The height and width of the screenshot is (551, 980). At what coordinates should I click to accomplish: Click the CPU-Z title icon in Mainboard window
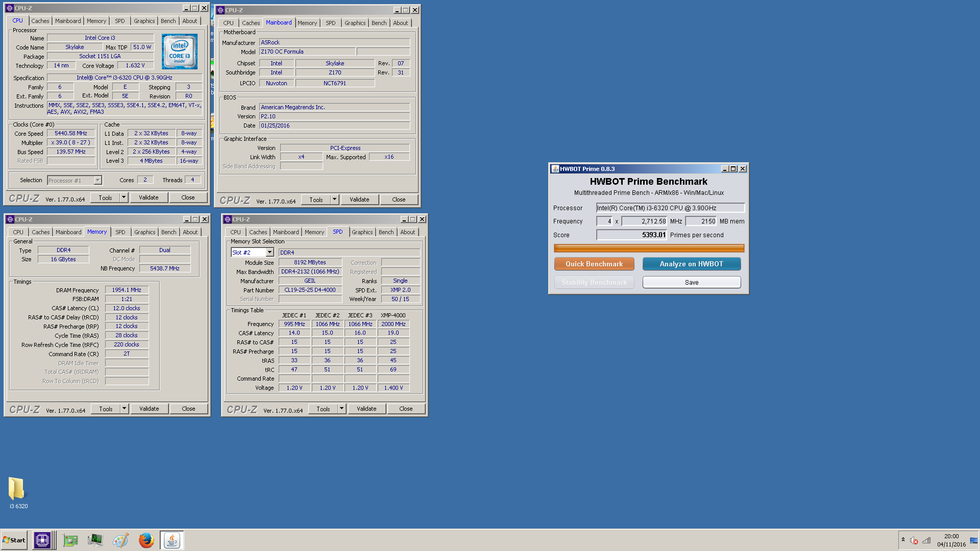(x=220, y=10)
